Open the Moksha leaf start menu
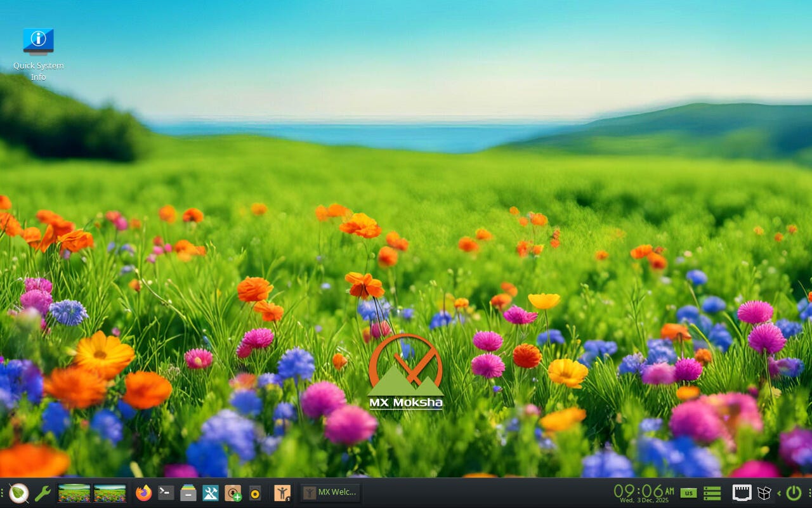Viewport: 812px width, 508px height. (18, 493)
